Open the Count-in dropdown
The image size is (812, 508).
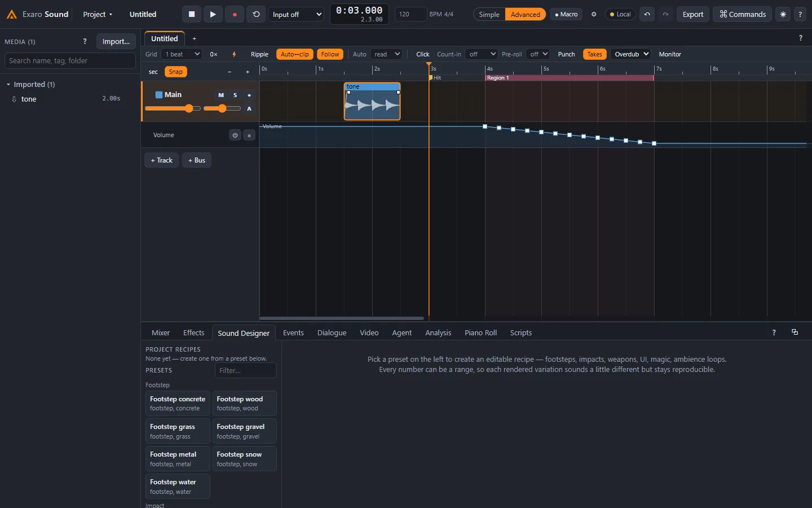coord(482,54)
